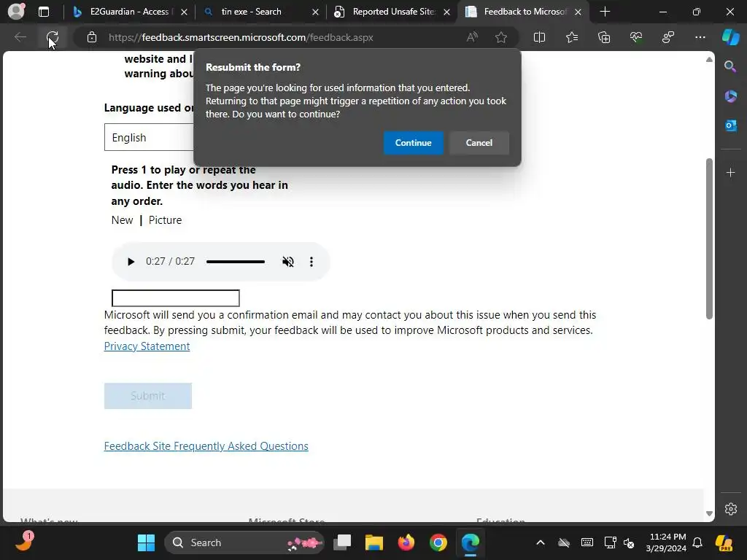Open Firefox from taskbar
This screenshot has width=747, height=560.
[x=406, y=542]
